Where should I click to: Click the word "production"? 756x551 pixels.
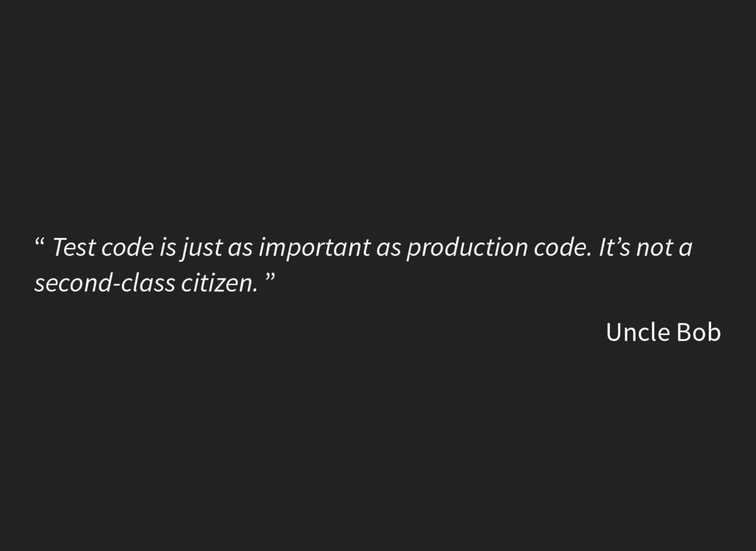(x=467, y=249)
